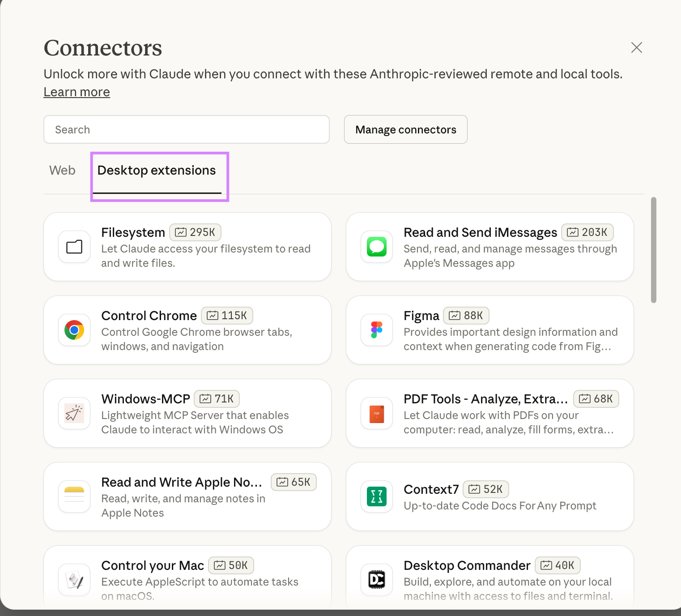Click the 52K downloads badge on Context7
The width and height of the screenshot is (681, 616).
(486, 489)
